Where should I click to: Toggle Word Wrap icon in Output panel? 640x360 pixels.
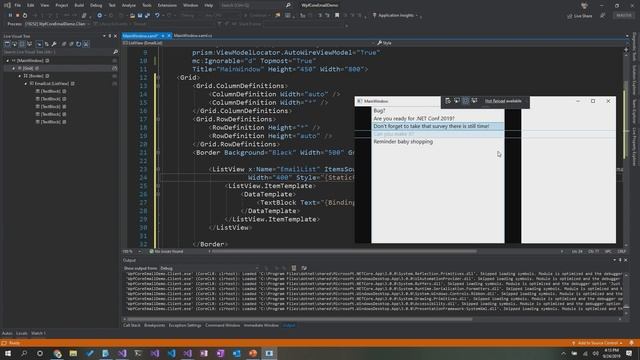(x=304, y=268)
